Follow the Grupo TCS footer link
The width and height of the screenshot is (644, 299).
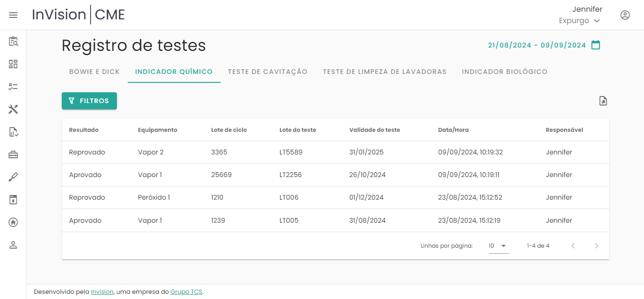click(x=186, y=292)
